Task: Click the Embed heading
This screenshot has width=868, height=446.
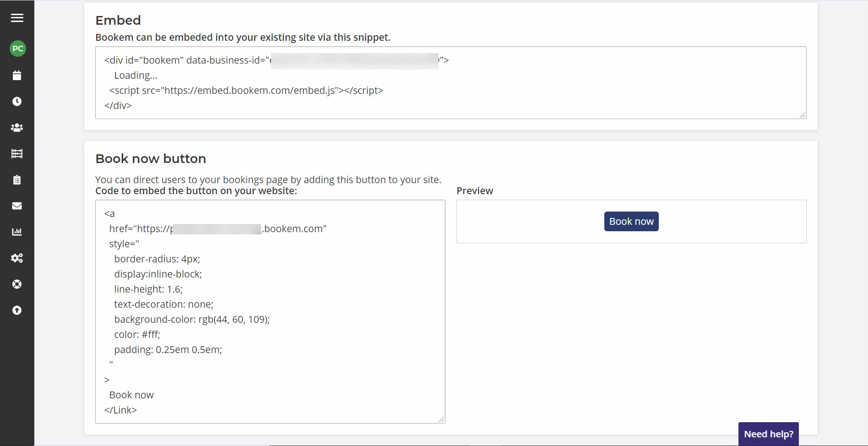Action: [x=118, y=20]
